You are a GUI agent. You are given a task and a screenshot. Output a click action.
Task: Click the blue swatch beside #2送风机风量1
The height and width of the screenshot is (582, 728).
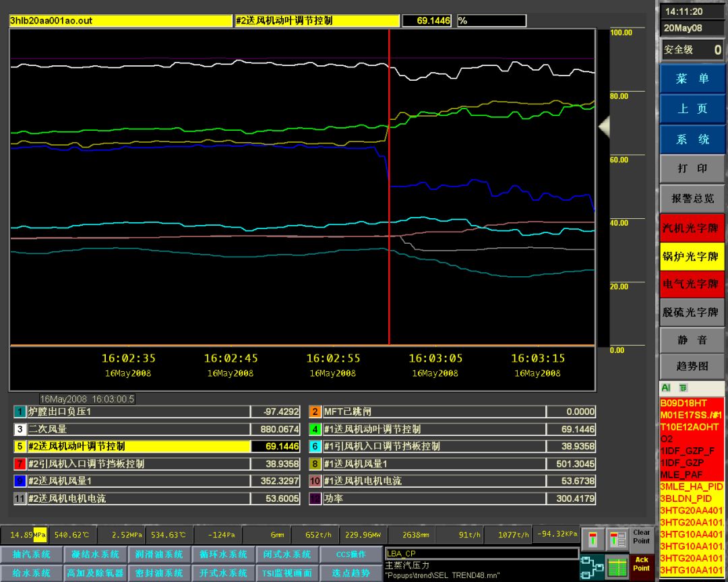pyautogui.click(x=20, y=481)
